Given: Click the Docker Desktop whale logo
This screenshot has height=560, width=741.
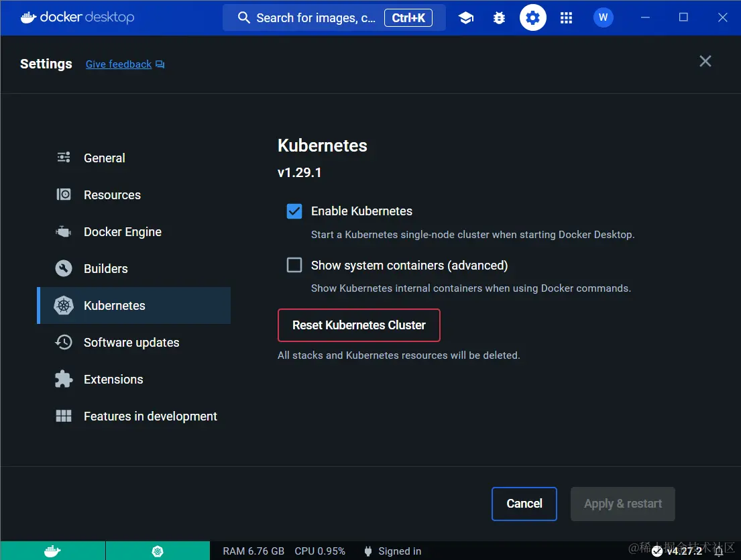Looking at the screenshot, I should (x=28, y=17).
